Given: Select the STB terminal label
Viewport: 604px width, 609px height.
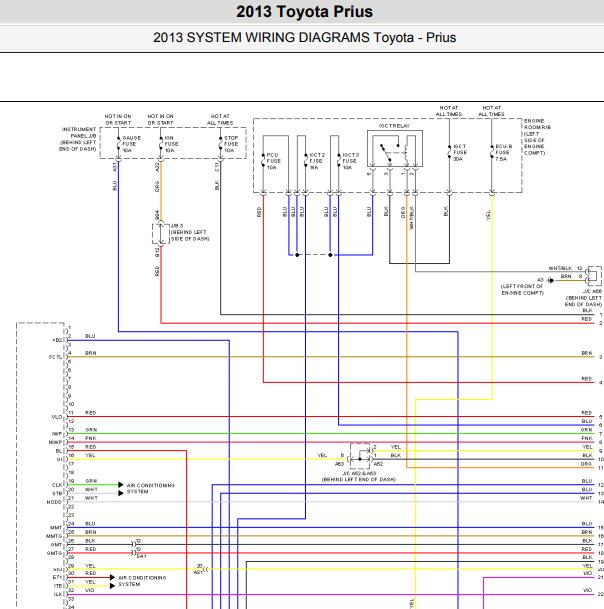Looking at the screenshot, I should click(57, 494).
